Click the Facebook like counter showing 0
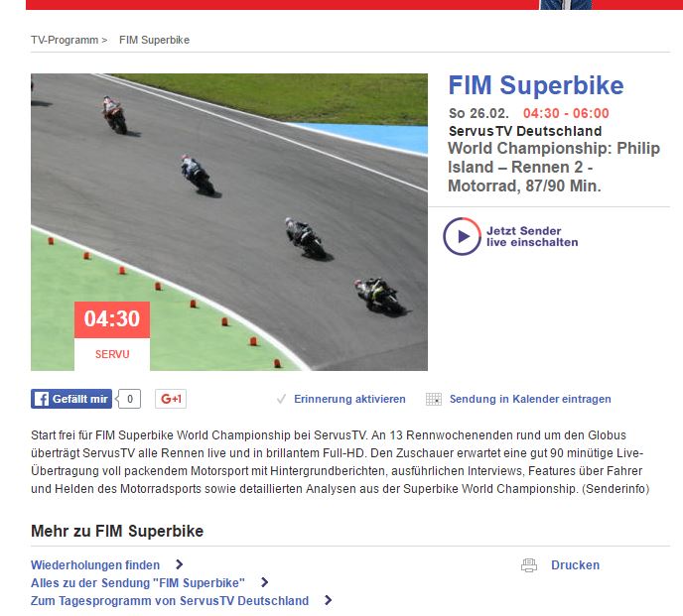The width and height of the screenshot is (683, 616). pyautogui.click(x=131, y=399)
